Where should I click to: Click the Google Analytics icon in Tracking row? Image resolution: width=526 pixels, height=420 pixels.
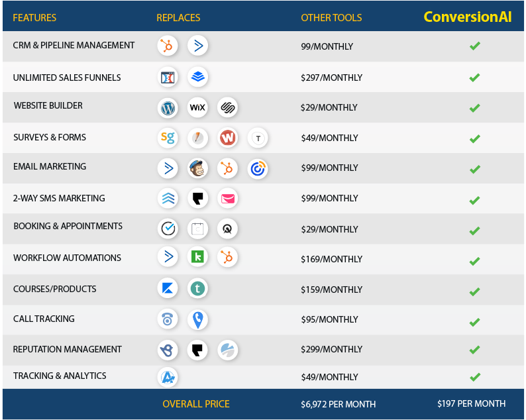click(x=168, y=377)
